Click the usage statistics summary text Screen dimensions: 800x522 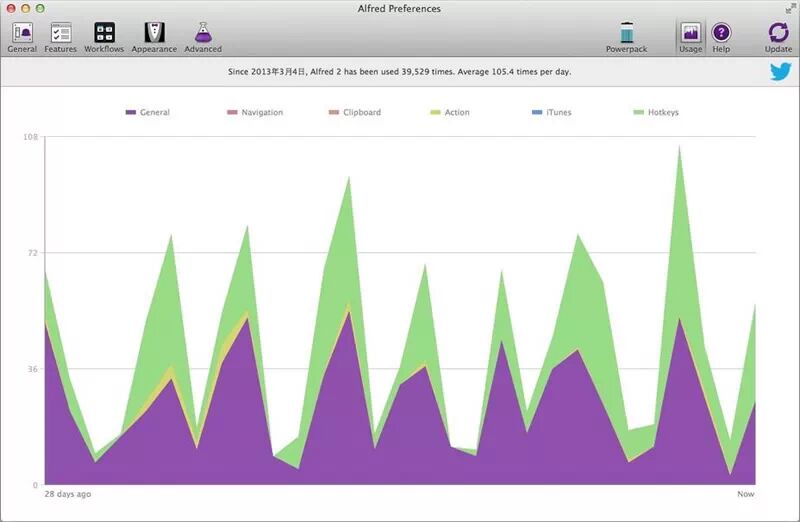point(399,72)
